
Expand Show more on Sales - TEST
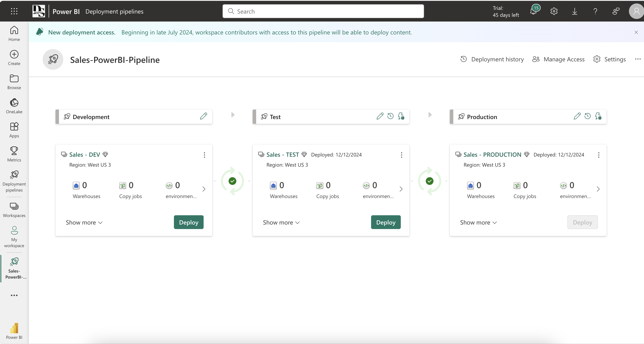click(x=281, y=222)
